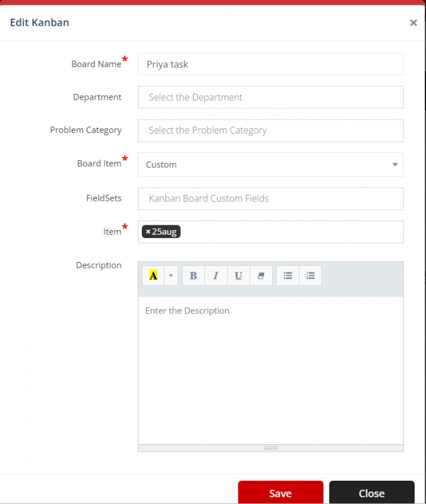426x504 pixels.
Task: Click the FieldSets label
Action: pyautogui.click(x=104, y=198)
